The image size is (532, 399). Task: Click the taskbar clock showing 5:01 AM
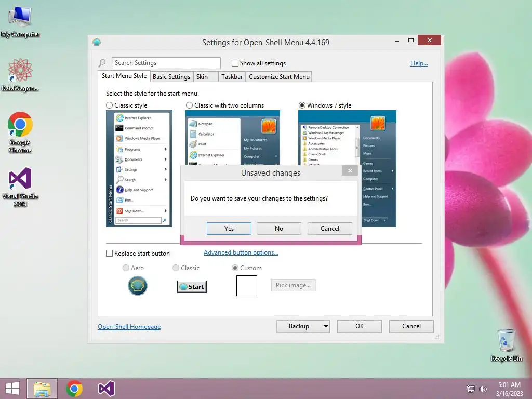(x=509, y=389)
